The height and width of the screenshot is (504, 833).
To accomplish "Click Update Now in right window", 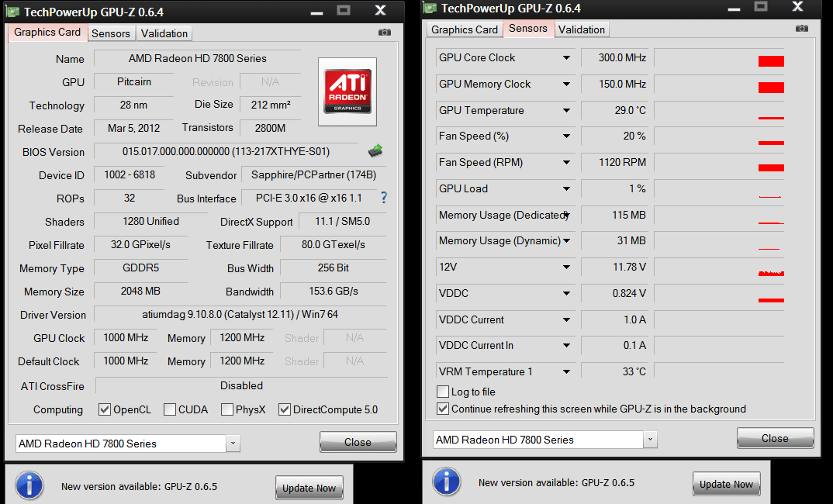I will click(726, 485).
